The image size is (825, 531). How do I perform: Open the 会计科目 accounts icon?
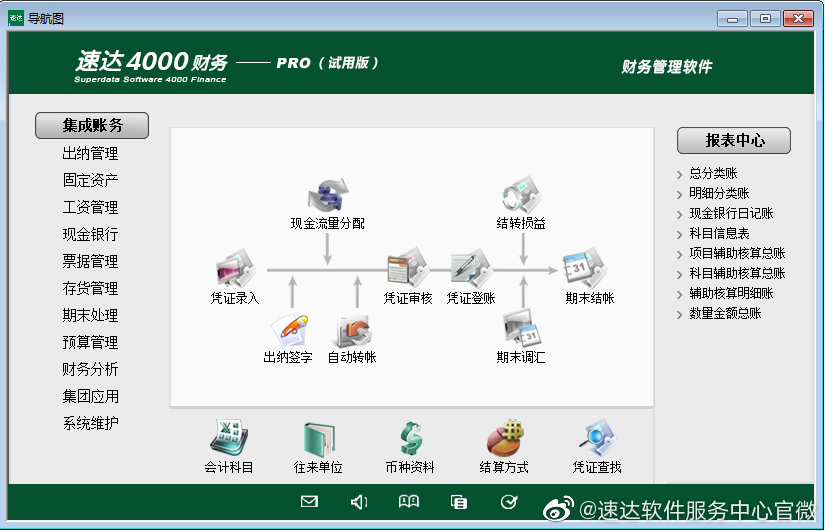click(228, 439)
